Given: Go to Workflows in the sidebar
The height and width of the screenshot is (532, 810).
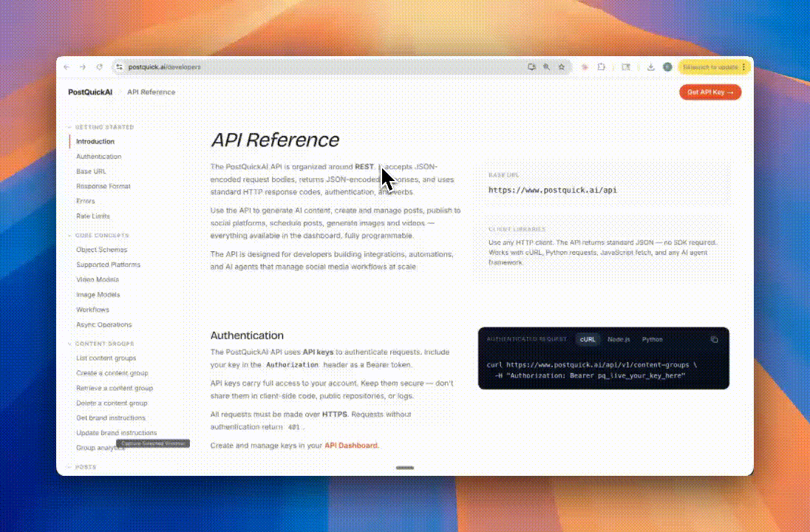Looking at the screenshot, I should 92,310.
